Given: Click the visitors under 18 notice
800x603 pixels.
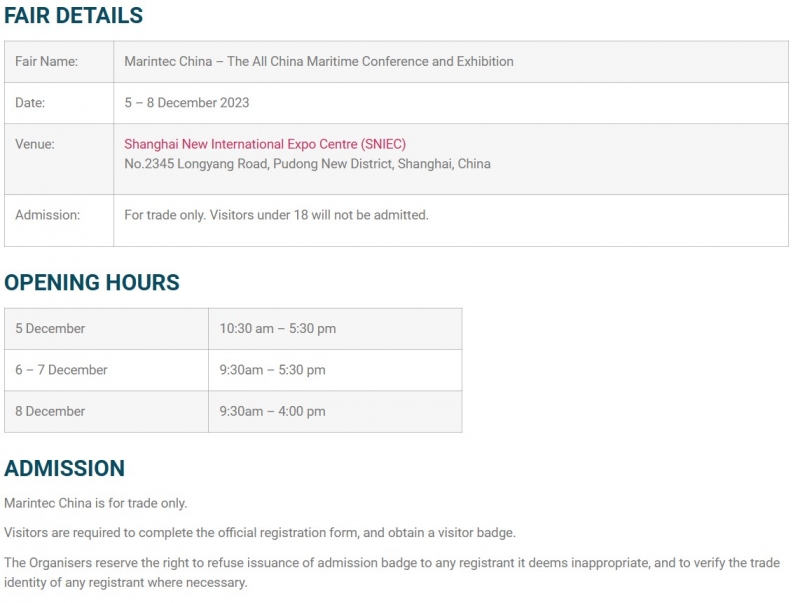Looking at the screenshot, I should coord(276,215).
